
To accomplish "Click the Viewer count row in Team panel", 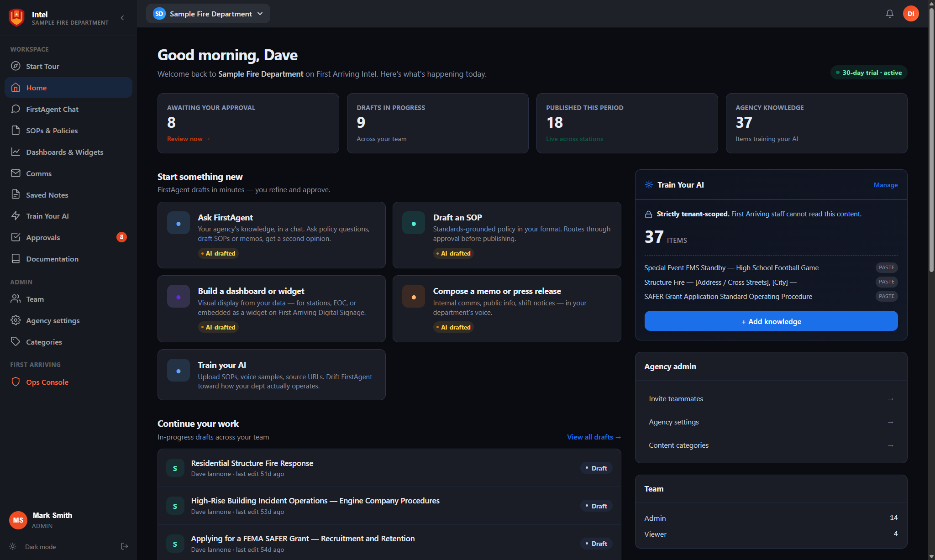I will (771, 534).
